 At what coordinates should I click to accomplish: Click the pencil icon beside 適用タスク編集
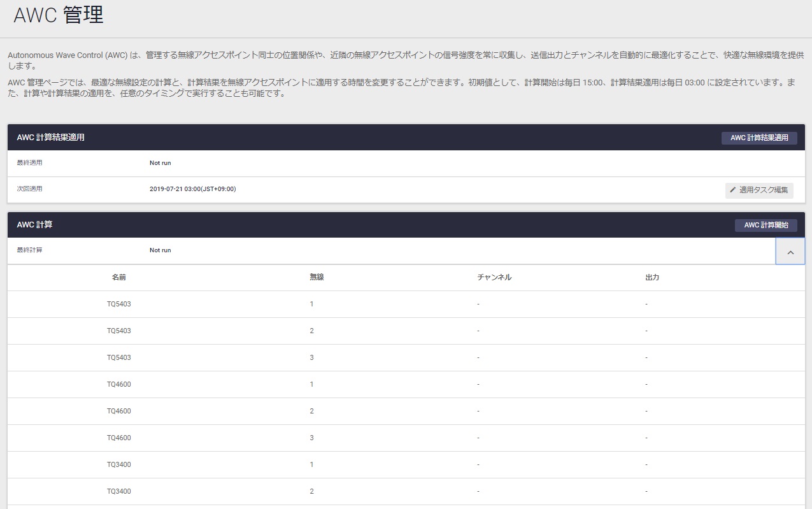point(733,190)
